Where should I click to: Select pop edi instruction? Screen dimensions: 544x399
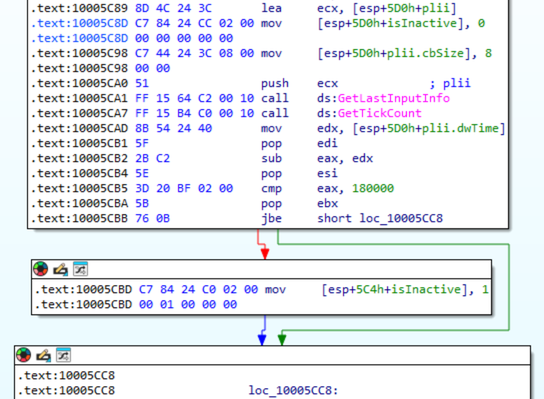click(x=299, y=143)
